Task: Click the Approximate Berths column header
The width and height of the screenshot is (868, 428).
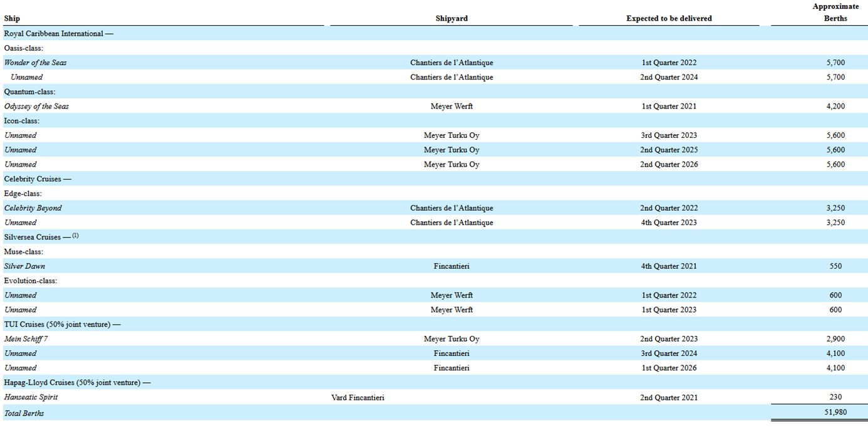Action: (835, 13)
